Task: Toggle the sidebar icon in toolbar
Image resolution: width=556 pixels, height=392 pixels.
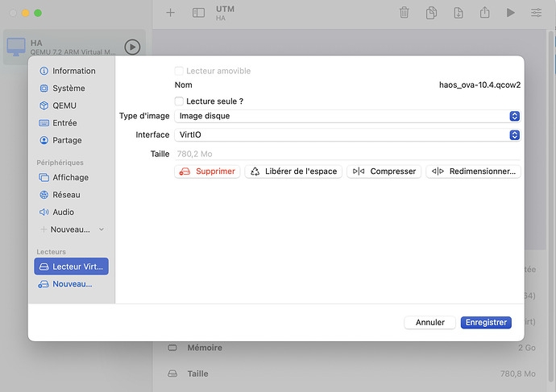Action: point(198,13)
